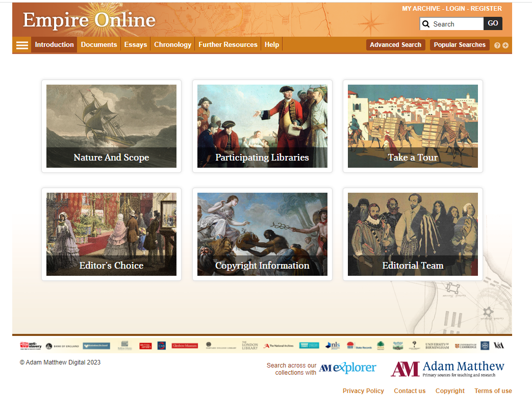Screen dimensions: 532x417
Task: Click the Adam Matthew logo
Action: (447, 368)
